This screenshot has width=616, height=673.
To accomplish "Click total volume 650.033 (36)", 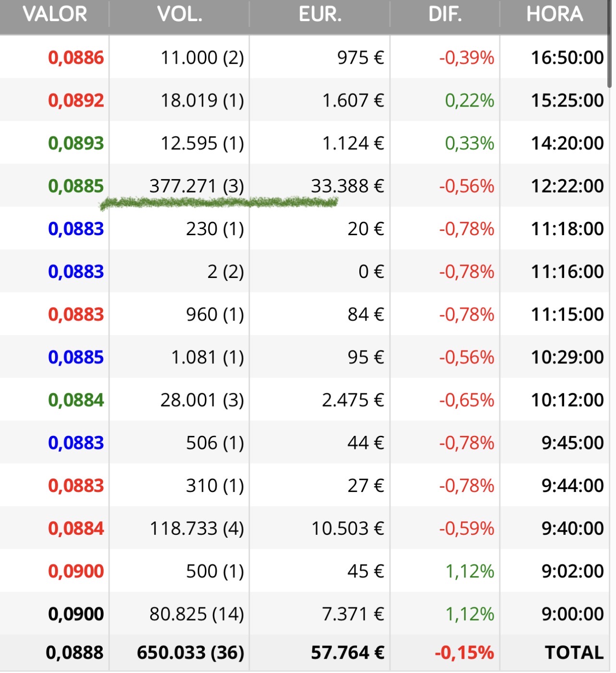I will click(x=190, y=653).
